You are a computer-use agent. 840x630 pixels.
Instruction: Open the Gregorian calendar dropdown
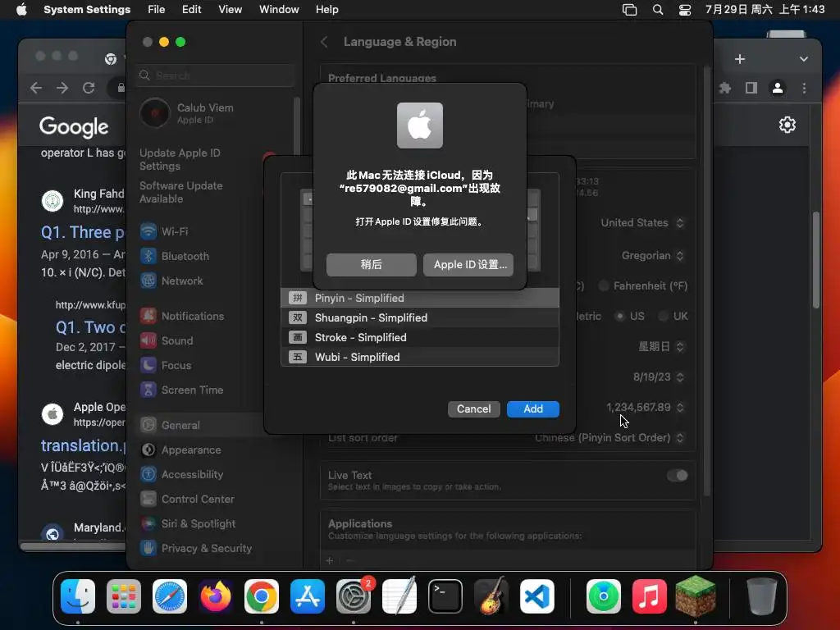(x=652, y=256)
